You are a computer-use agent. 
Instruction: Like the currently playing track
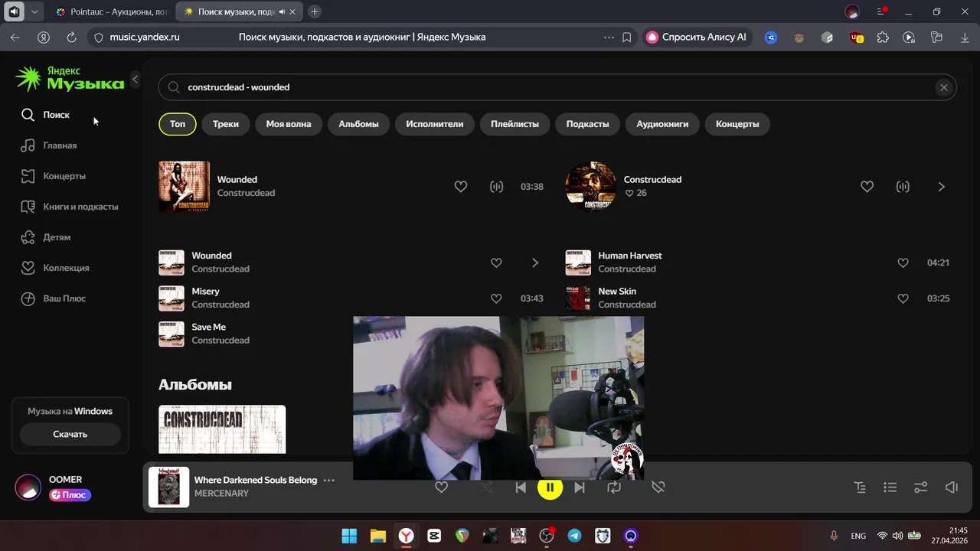pyautogui.click(x=441, y=487)
